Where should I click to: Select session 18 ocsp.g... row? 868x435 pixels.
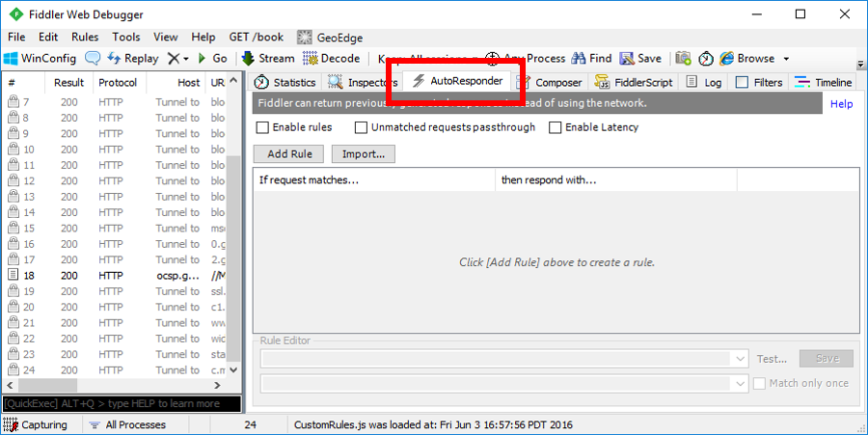[116, 276]
